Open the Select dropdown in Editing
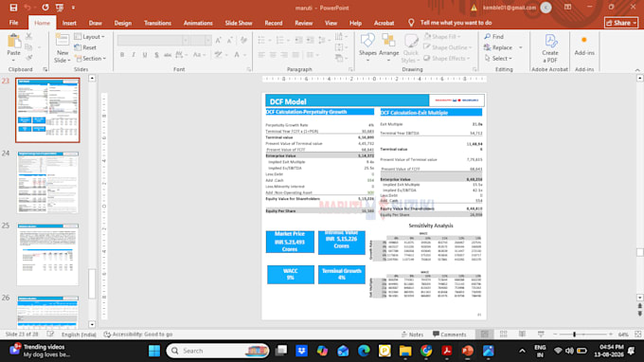The width and height of the screenshot is (644, 362). (x=498, y=59)
